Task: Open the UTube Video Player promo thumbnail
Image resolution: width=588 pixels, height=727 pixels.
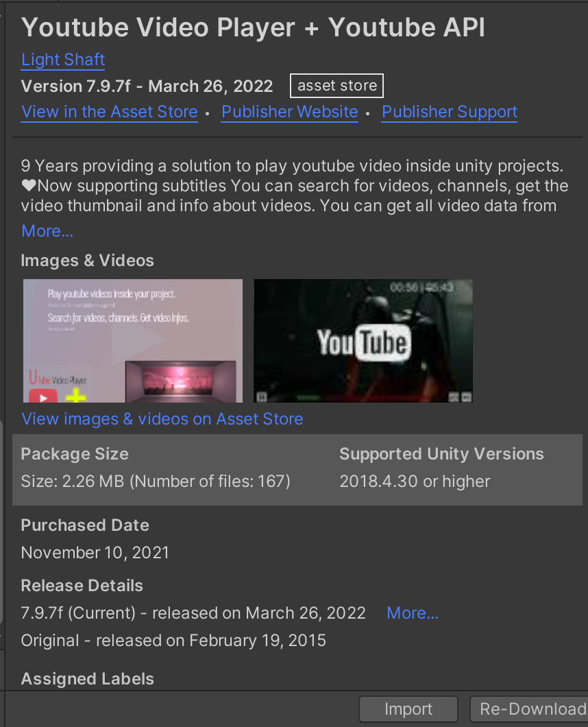Action: point(133,341)
